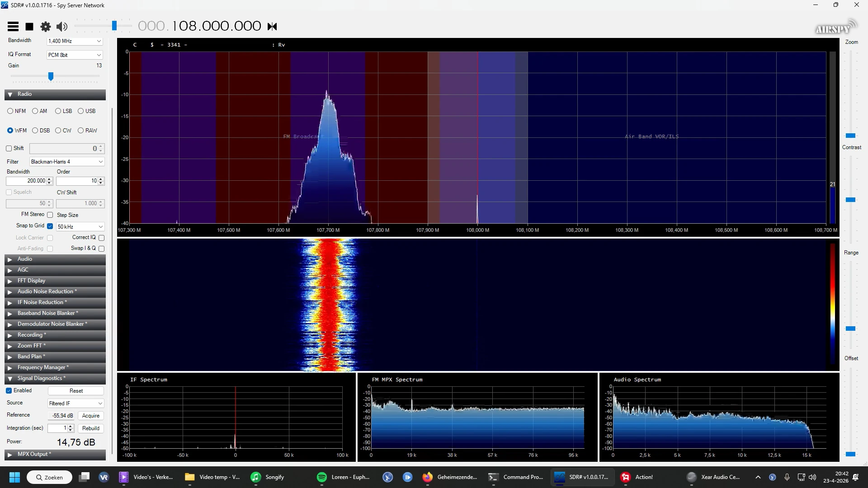The width and height of the screenshot is (868, 488).
Task: Expand the Recording panel
Action: click(10, 335)
